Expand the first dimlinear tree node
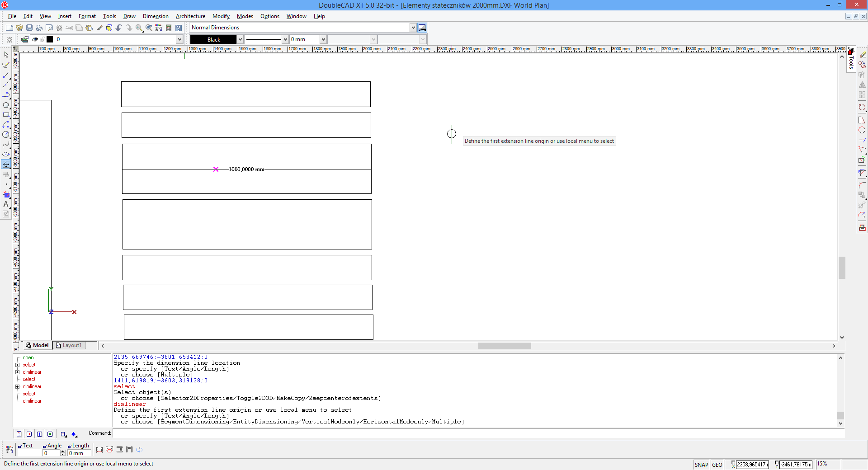This screenshot has width=868, height=470. pyautogui.click(x=18, y=372)
